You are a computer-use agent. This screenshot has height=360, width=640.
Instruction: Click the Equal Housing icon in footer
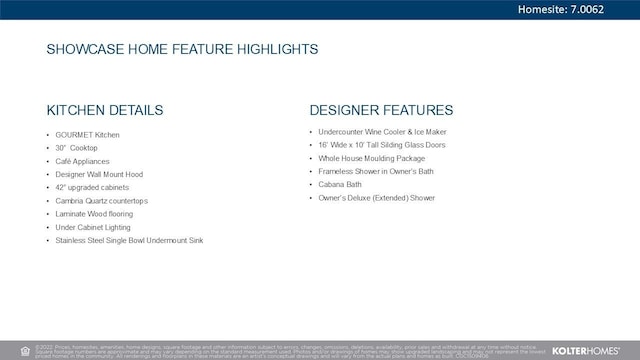pos(25,351)
